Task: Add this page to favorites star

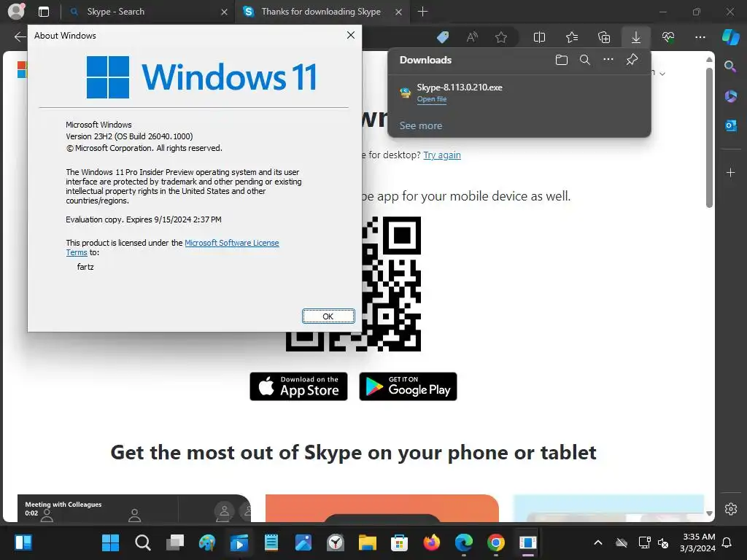Action: click(x=500, y=37)
